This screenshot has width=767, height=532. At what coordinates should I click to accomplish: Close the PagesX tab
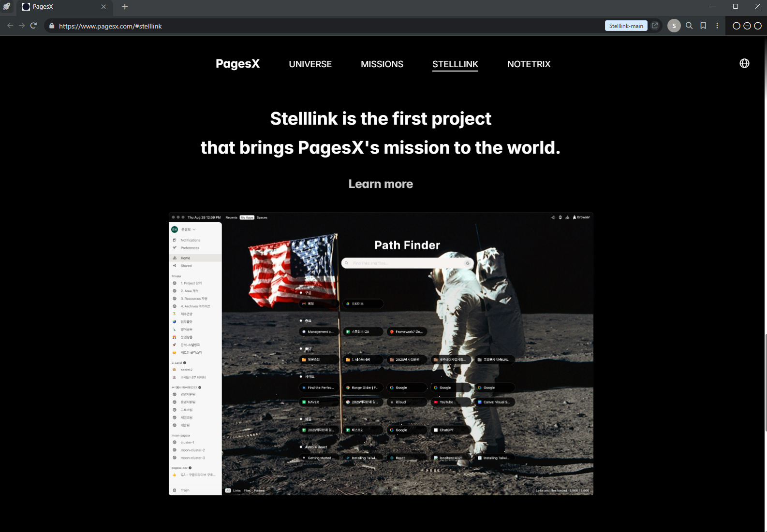pos(103,7)
